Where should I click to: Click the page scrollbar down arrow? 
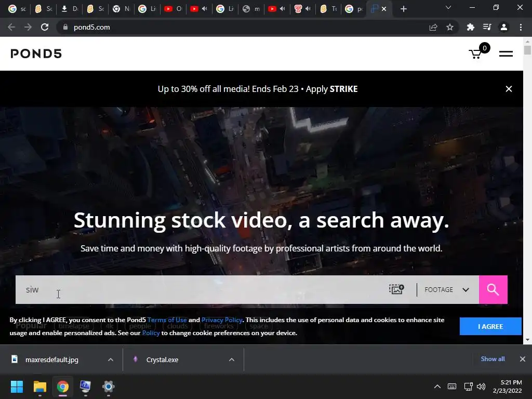tap(527, 339)
